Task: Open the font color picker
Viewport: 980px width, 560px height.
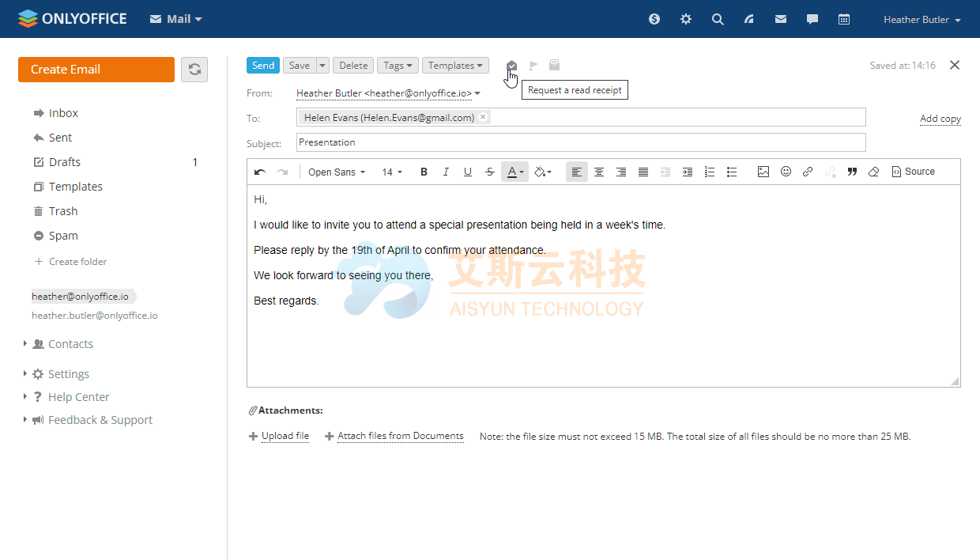Action: (x=514, y=172)
